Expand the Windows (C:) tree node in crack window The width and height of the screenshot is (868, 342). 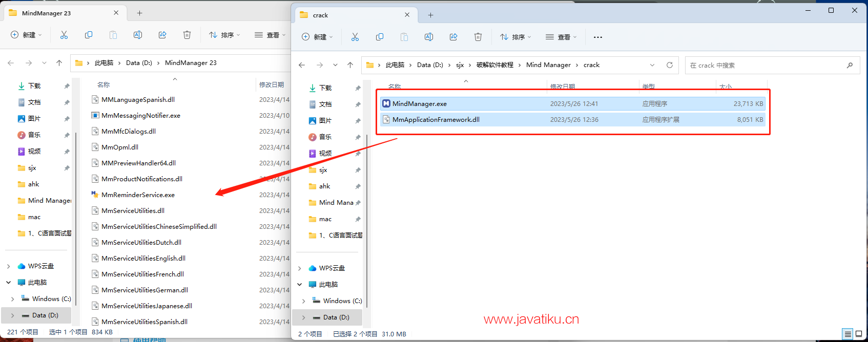point(304,301)
